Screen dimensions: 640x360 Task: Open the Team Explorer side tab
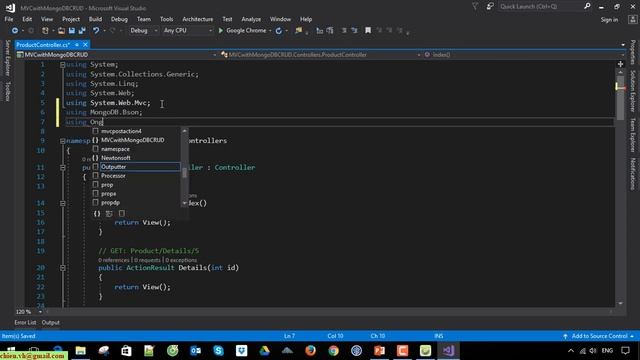(633, 135)
